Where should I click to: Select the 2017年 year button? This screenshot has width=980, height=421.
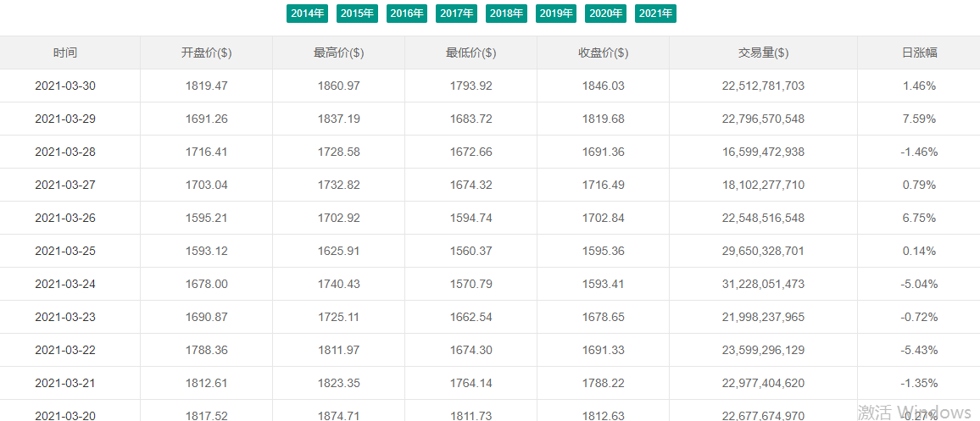click(x=456, y=13)
